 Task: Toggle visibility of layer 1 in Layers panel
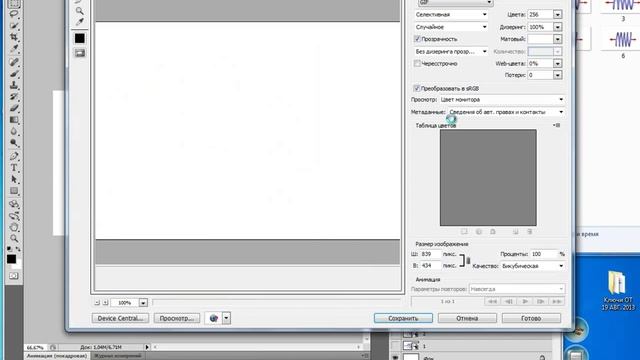(x=395, y=346)
